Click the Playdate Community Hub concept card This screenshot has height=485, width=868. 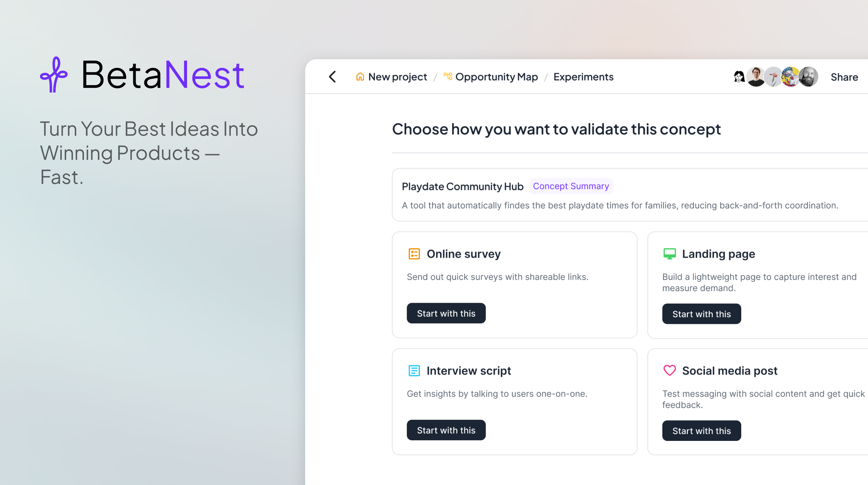[630, 195]
